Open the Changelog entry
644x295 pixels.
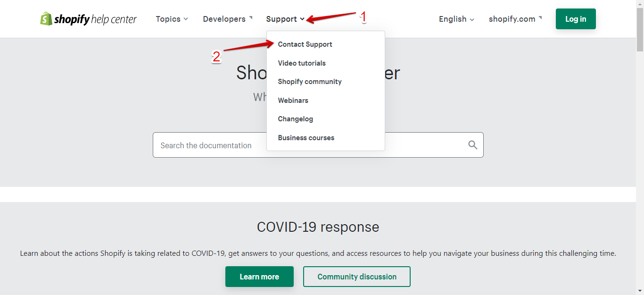296,119
